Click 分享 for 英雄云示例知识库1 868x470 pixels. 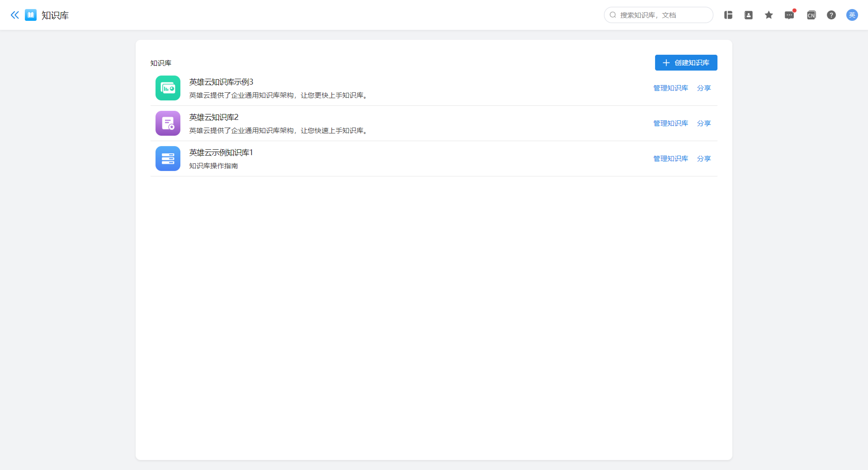[x=704, y=159]
